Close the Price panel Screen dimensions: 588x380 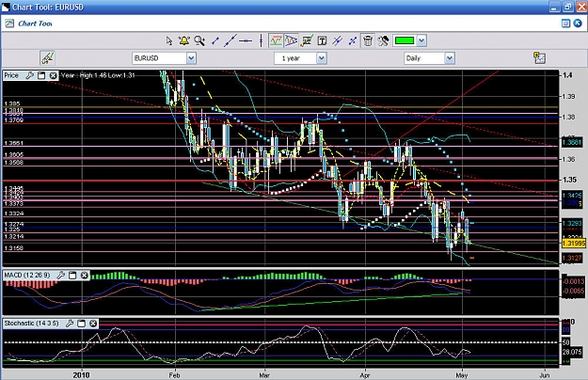54,75
